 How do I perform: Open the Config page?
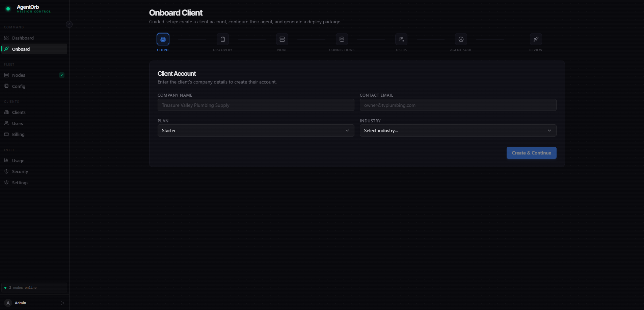(34, 86)
